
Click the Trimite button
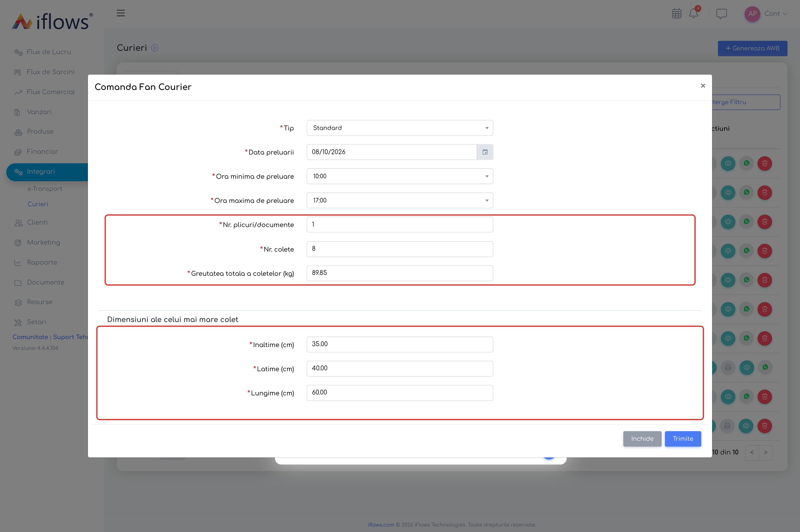(x=683, y=439)
